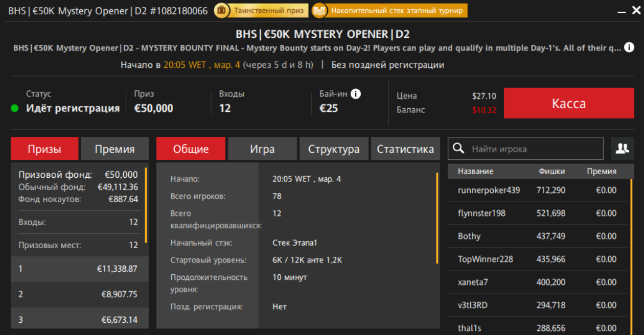Click the magnifier search icon
Image resolution: width=644 pixels, height=335 pixels.
[458, 149]
